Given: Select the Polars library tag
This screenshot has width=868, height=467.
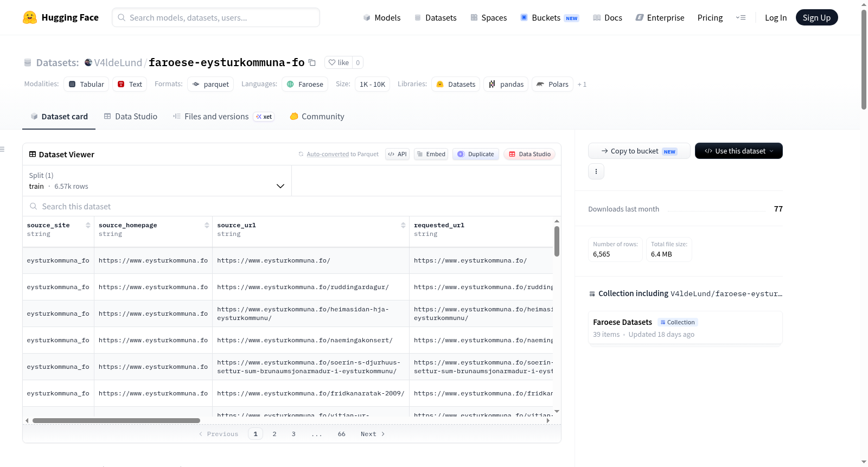Looking at the screenshot, I should (553, 84).
